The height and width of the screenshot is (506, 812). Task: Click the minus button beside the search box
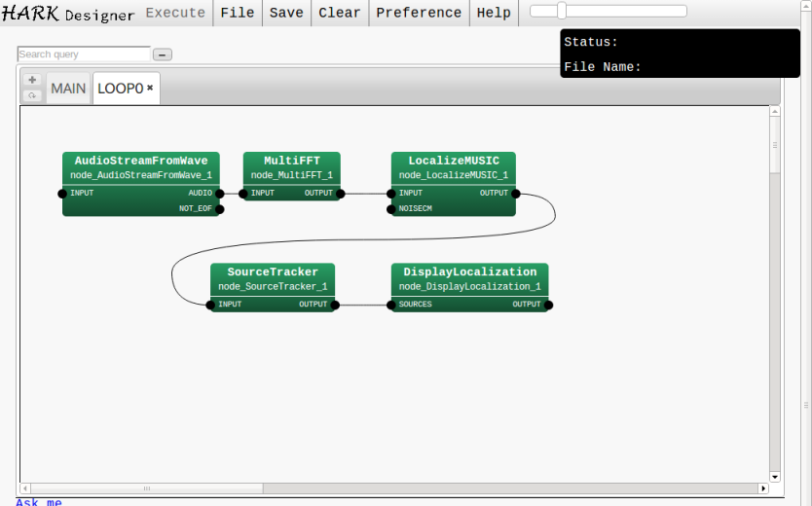[x=163, y=54]
